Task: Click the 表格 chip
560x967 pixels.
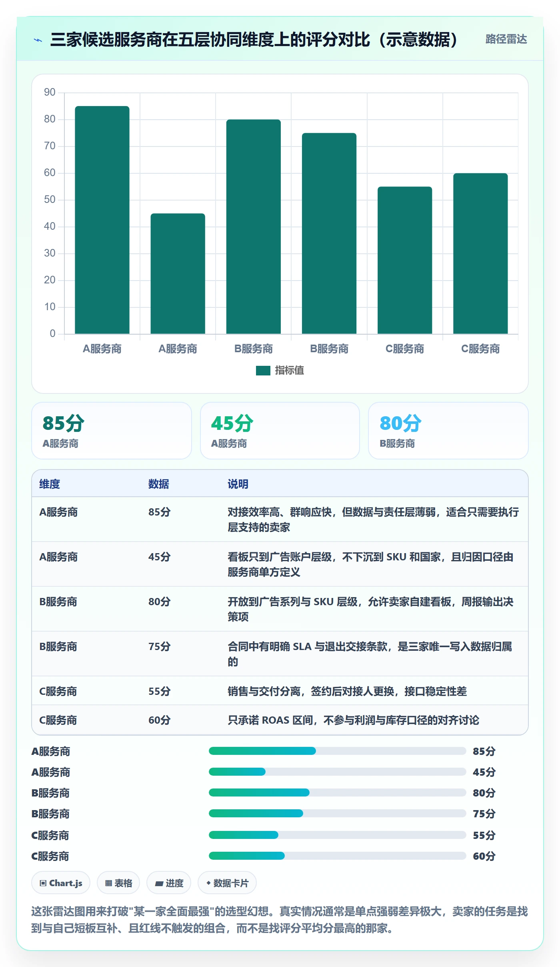Action: point(118,883)
